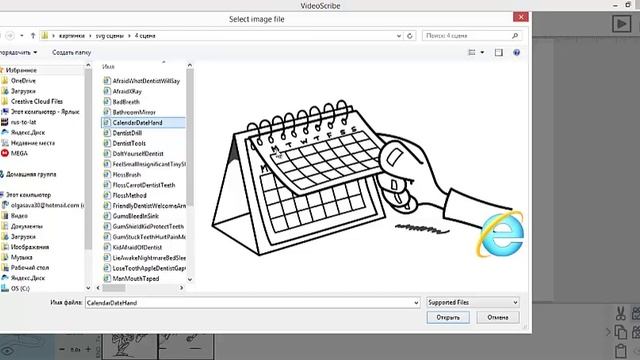Select file BathroomMirror
The width and height of the screenshot is (640, 360).
coord(134,112)
